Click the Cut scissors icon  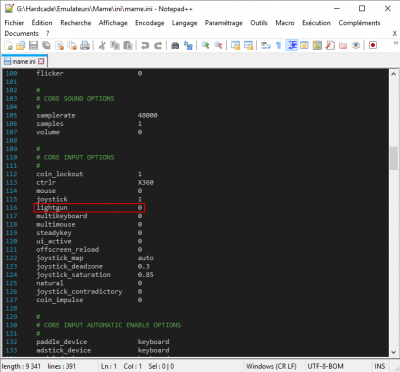pyautogui.click(x=102, y=45)
